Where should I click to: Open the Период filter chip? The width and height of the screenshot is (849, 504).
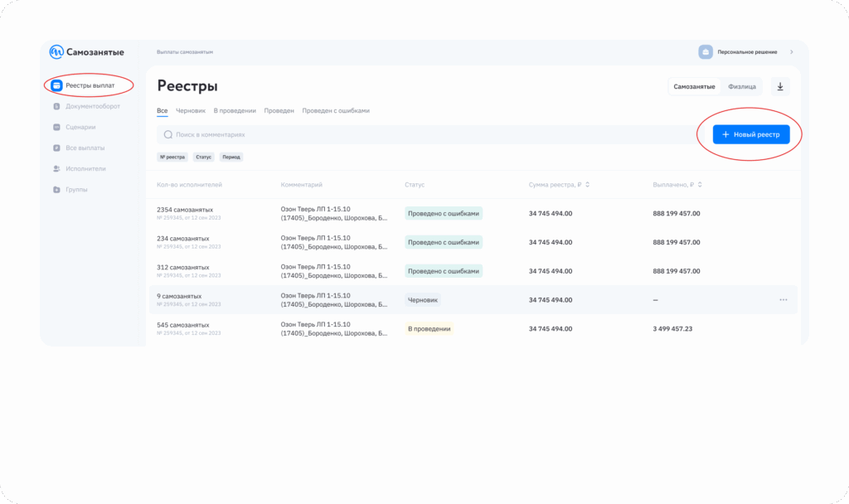click(x=231, y=157)
